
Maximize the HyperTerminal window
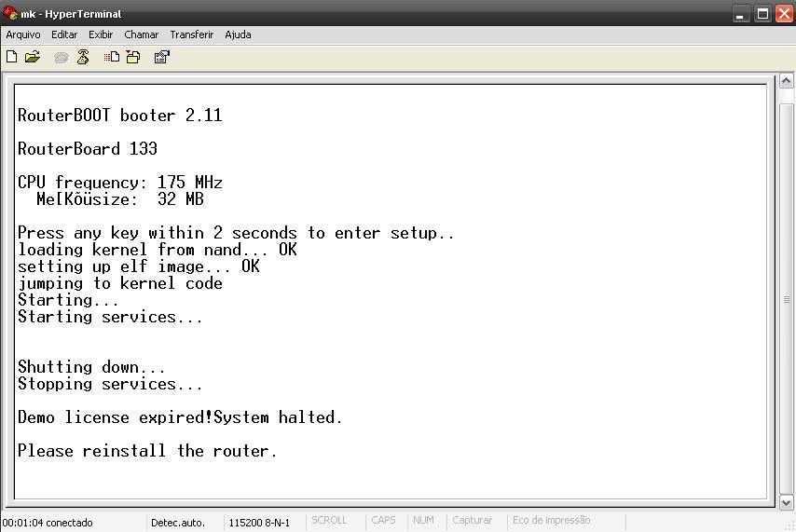762,14
